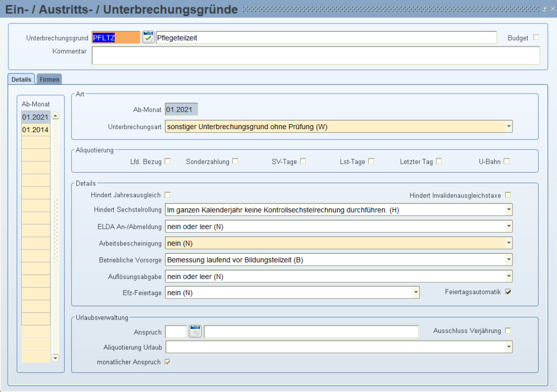Click the Anspruch description field
This screenshot has width=557, height=392.
311,332
